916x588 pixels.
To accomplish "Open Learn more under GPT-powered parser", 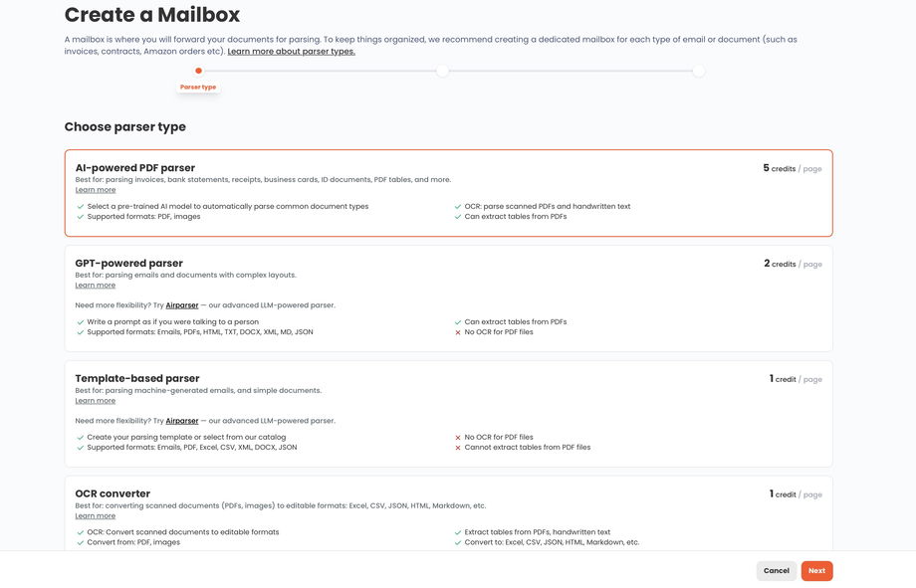I will [96, 286].
